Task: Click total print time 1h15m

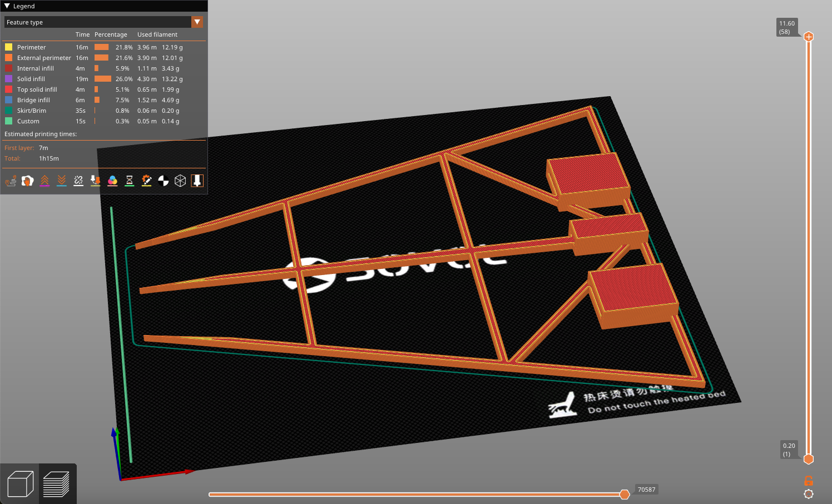Action: click(x=49, y=158)
